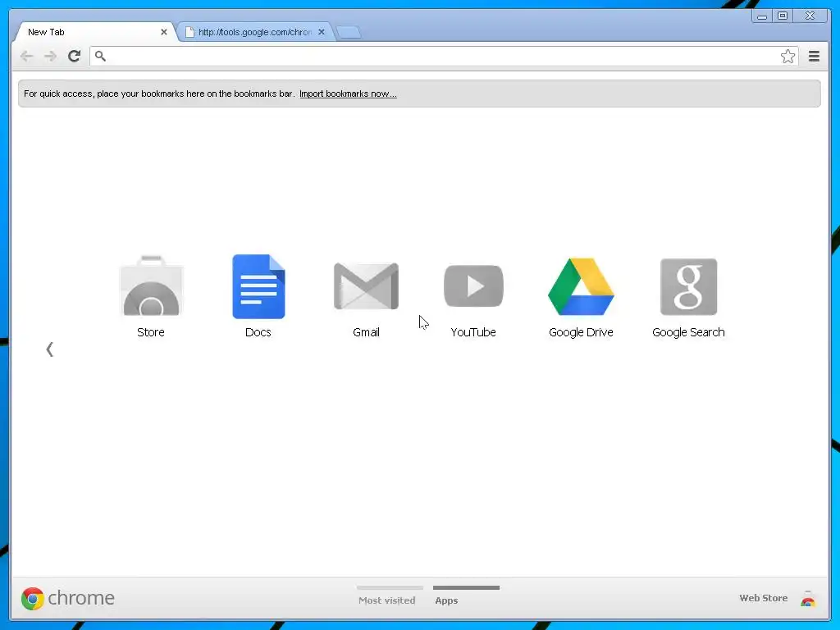Launch the Google Search app
The image size is (840, 630).
coord(688,286)
